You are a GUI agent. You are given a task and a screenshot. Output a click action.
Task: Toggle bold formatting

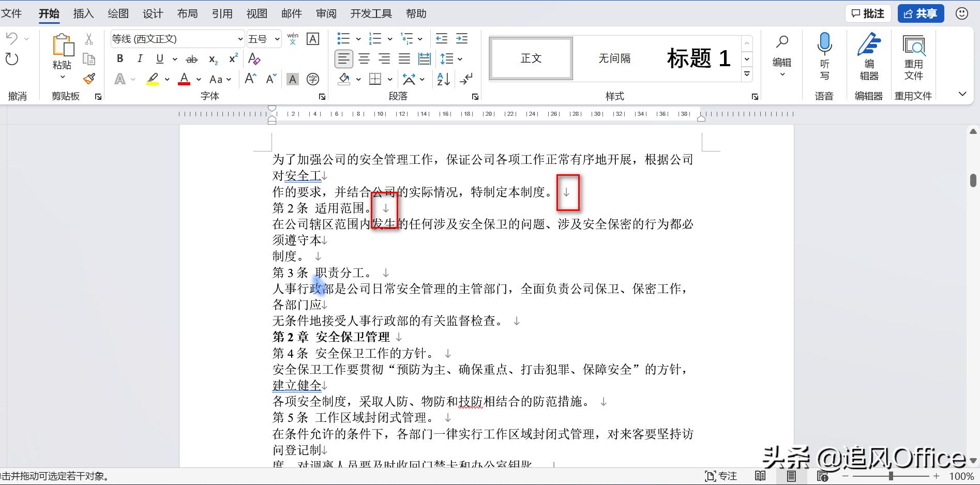[x=119, y=58]
